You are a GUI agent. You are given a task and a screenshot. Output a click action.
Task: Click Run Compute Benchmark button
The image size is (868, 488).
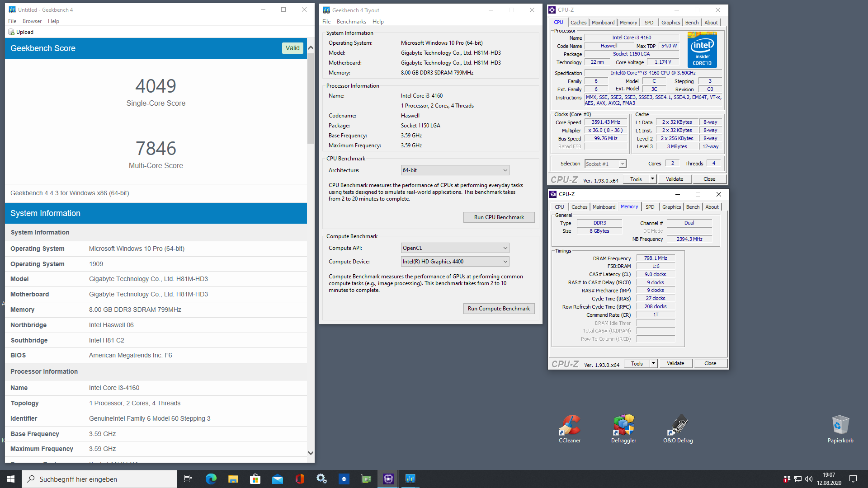point(499,309)
